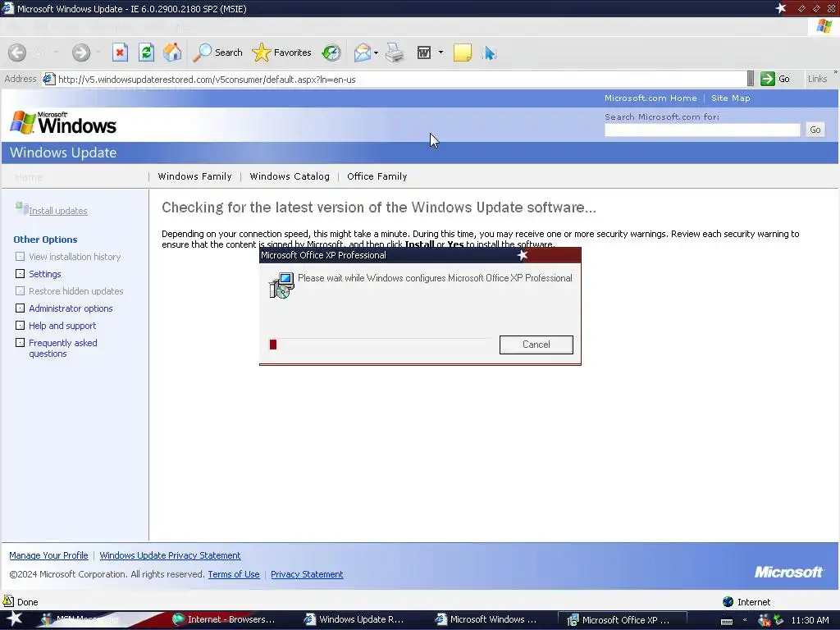Viewport: 840px width, 630px height.
Task: Stop page loading with the red X
Action: click(x=120, y=52)
